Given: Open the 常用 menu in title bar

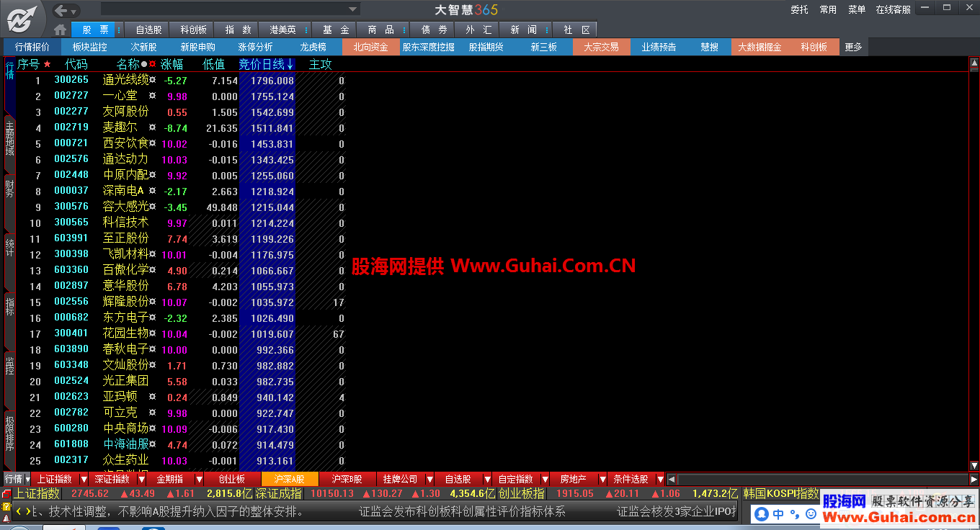Looking at the screenshot, I should tap(829, 10).
